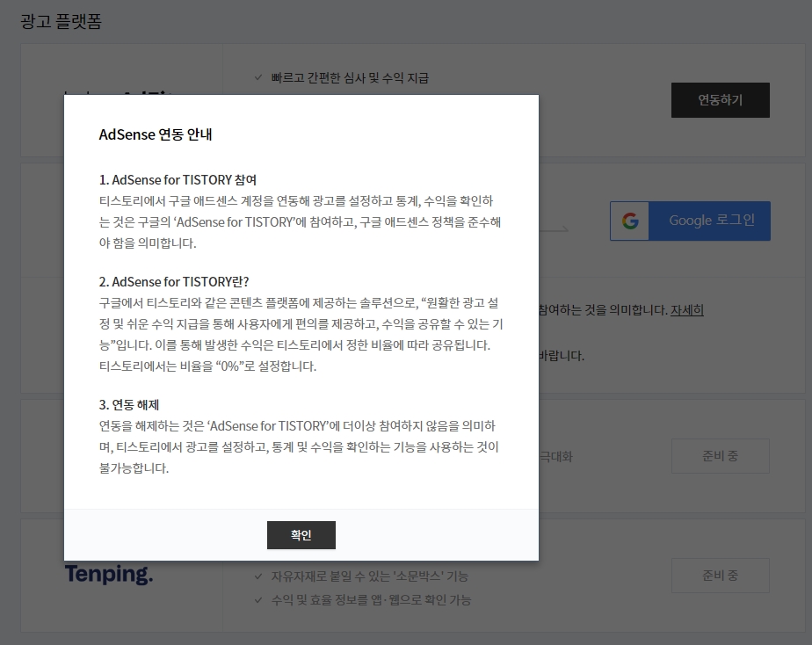Image resolution: width=812 pixels, height=645 pixels.
Task: Open the 자세히 link
Action: pyautogui.click(x=686, y=310)
